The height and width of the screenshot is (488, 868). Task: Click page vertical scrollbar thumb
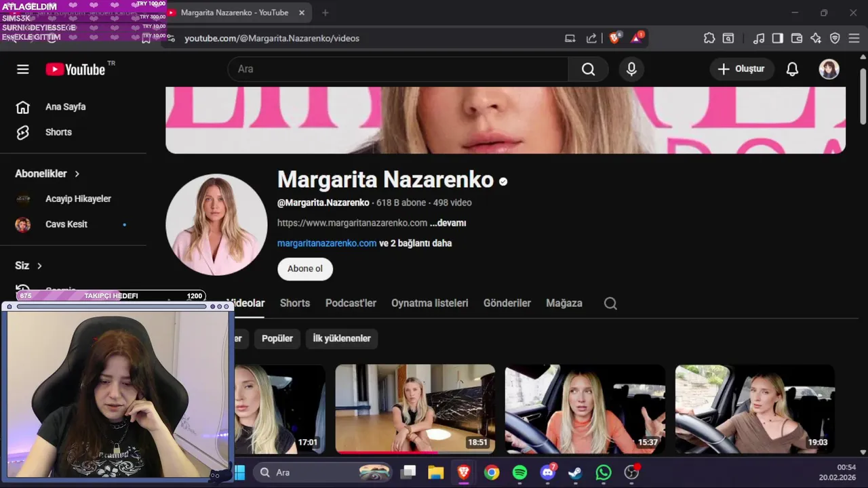point(863,95)
